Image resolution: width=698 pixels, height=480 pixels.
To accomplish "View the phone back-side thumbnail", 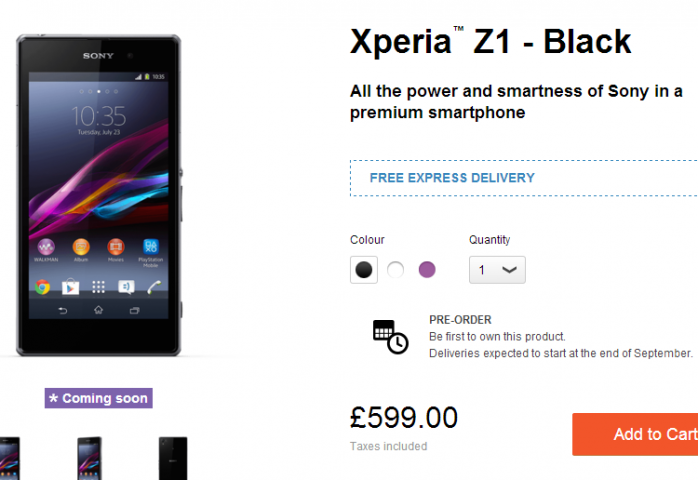I will click(x=173, y=458).
